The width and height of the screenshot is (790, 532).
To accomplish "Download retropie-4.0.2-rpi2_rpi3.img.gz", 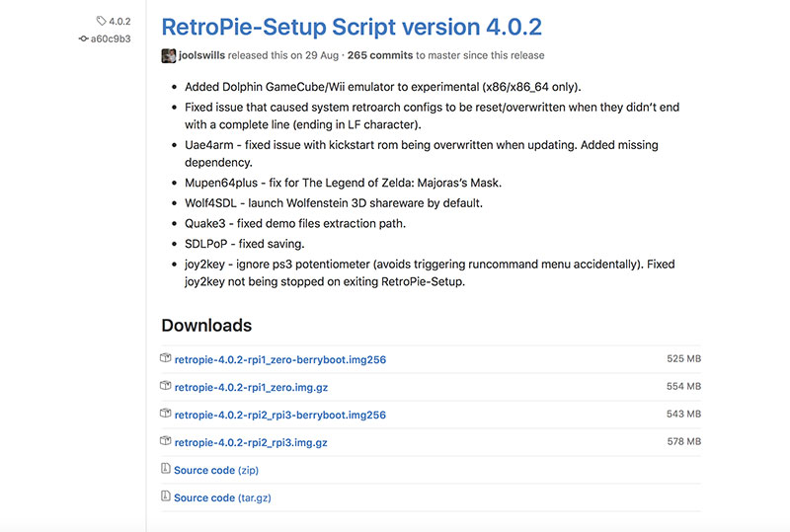I will [250, 443].
